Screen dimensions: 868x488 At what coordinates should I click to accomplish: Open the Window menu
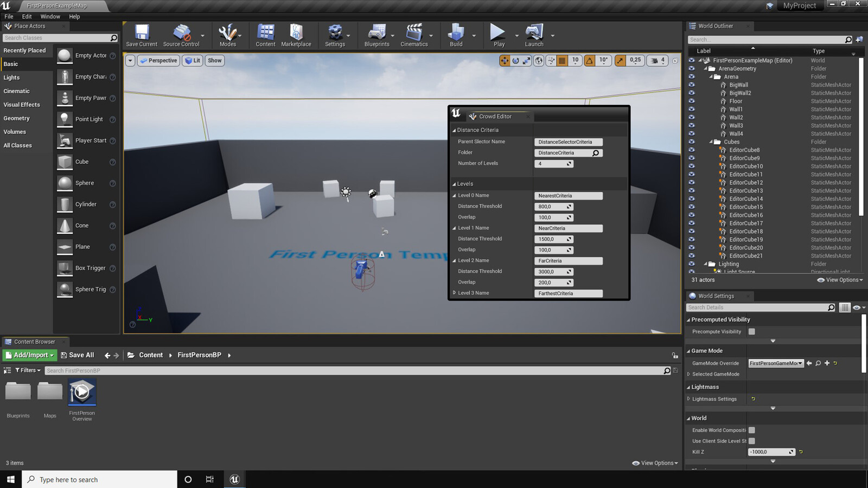tap(50, 16)
